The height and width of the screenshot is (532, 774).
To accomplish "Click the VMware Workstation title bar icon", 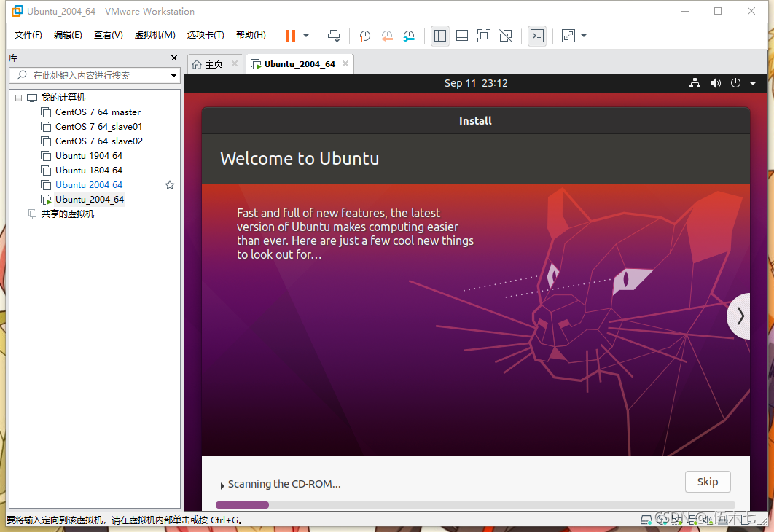I will tap(17, 11).
